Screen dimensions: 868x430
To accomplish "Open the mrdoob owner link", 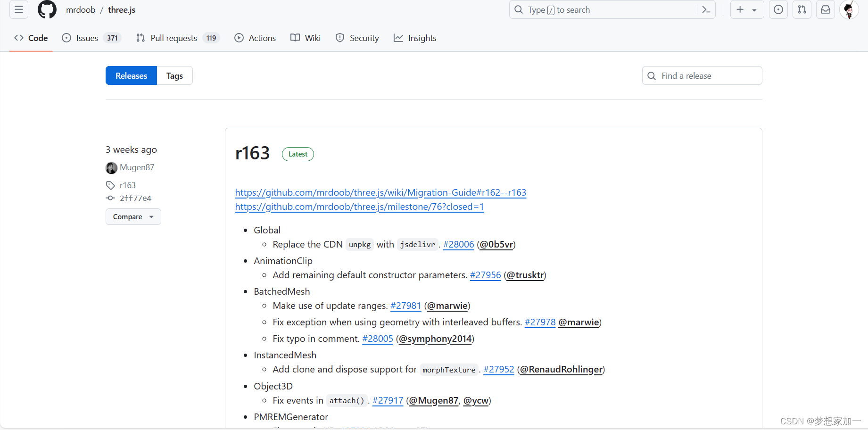I will click(81, 10).
